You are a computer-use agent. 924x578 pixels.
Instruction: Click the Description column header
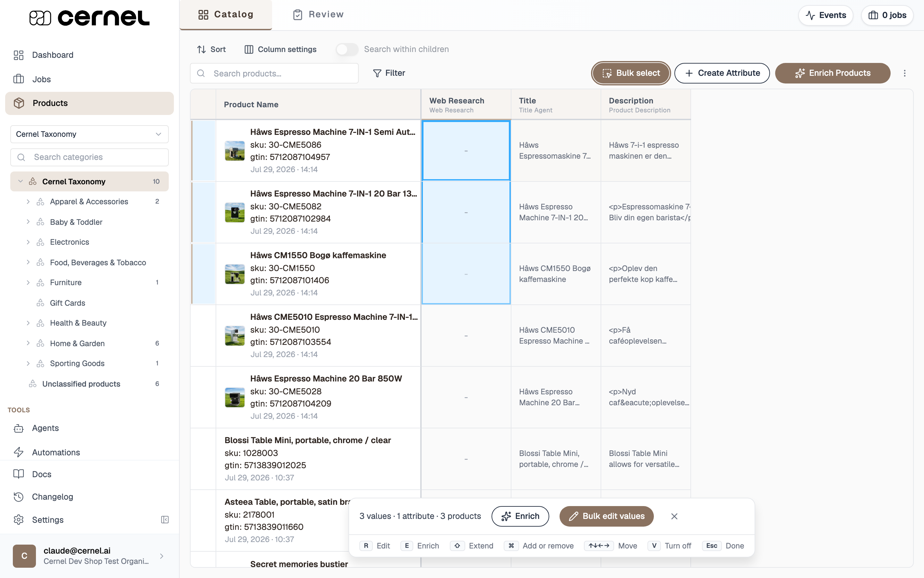click(646, 104)
